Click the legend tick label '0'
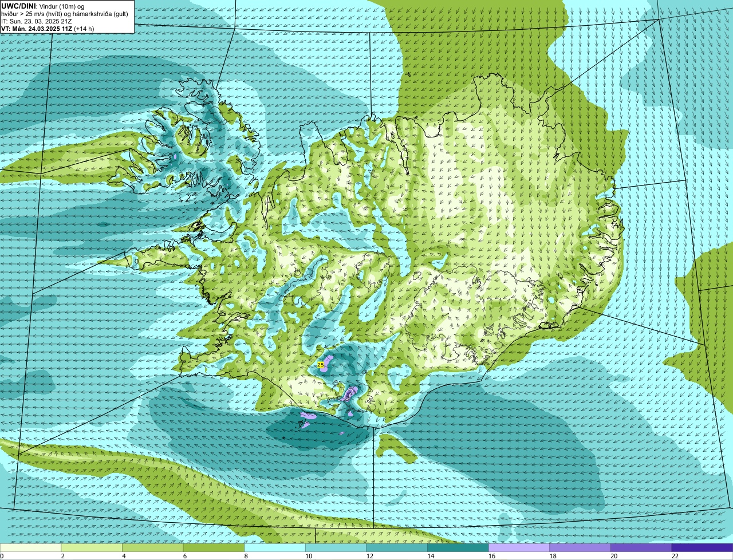The image size is (733, 560). pyautogui.click(x=2, y=556)
